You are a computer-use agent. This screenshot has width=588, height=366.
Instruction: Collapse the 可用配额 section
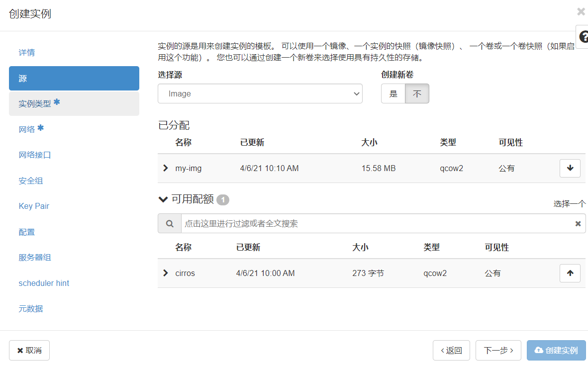tap(163, 199)
